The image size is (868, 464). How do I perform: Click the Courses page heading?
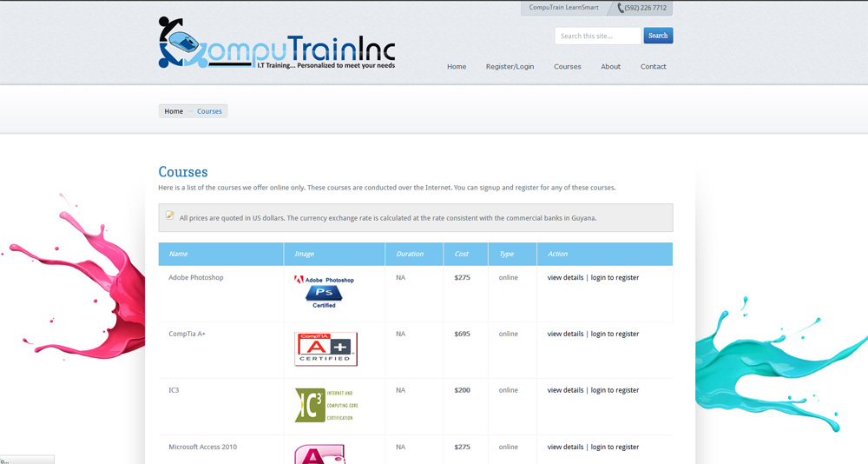[x=182, y=172]
